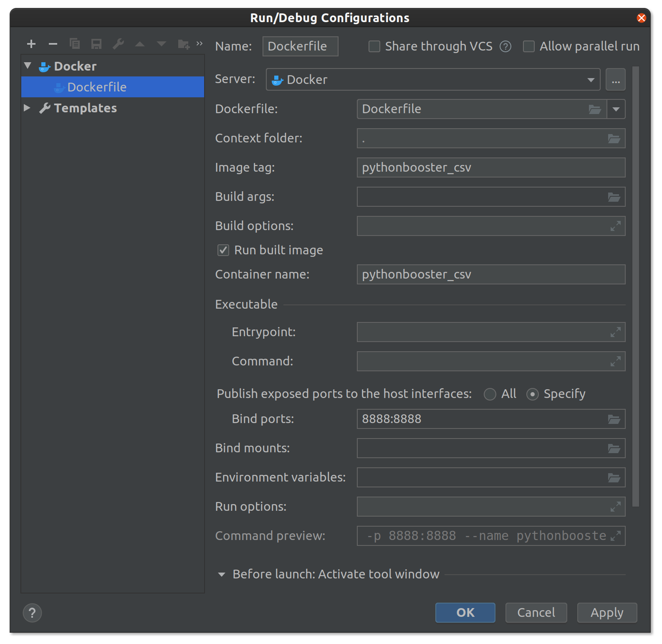Move configuration up arrow
Screen dimensions: 662x644
(x=140, y=44)
